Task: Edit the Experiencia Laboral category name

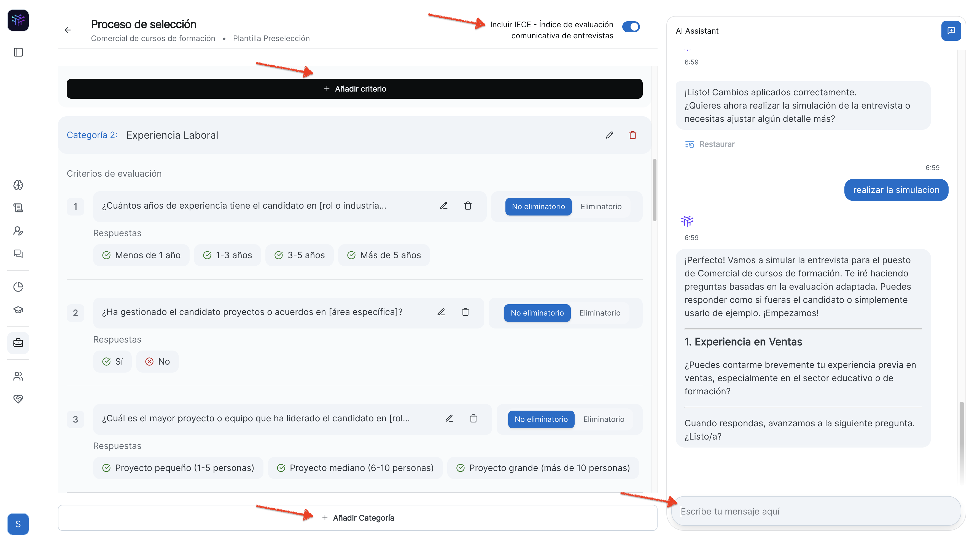Action: click(x=609, y=135)
